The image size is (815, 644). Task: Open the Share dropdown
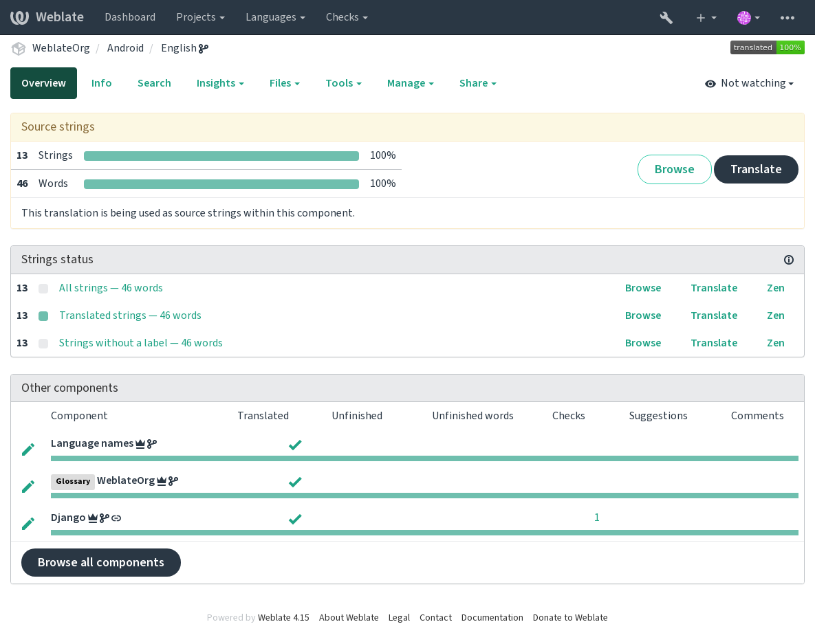(478, 83)
